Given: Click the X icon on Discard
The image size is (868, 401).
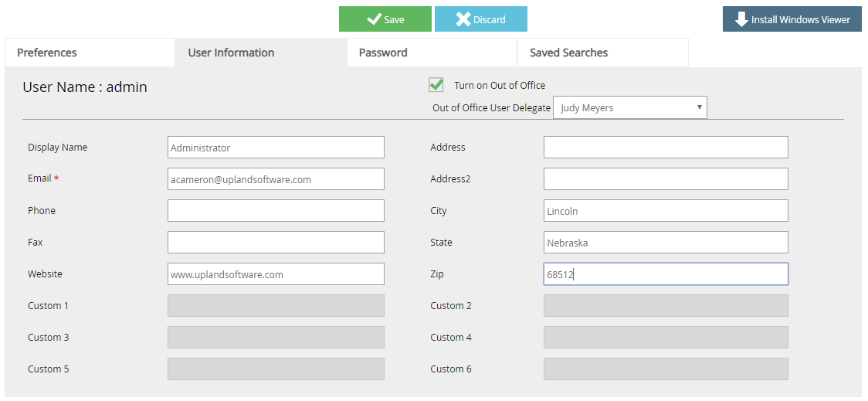Looking at the screenshot, I should [463, 19].
